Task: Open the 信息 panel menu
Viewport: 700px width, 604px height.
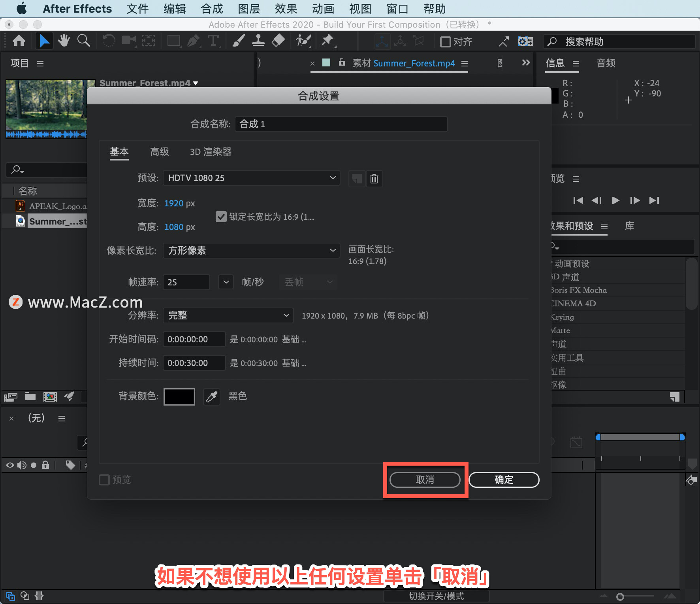Action: [576, 64]
